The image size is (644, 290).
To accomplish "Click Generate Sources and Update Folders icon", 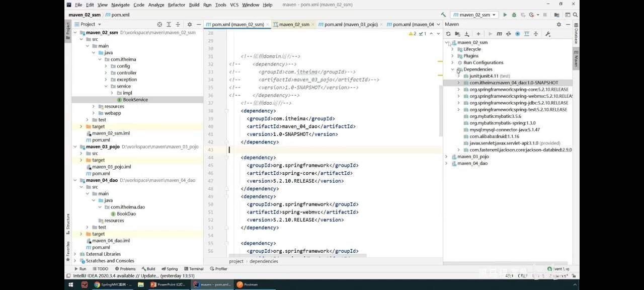I will point(457,34).
